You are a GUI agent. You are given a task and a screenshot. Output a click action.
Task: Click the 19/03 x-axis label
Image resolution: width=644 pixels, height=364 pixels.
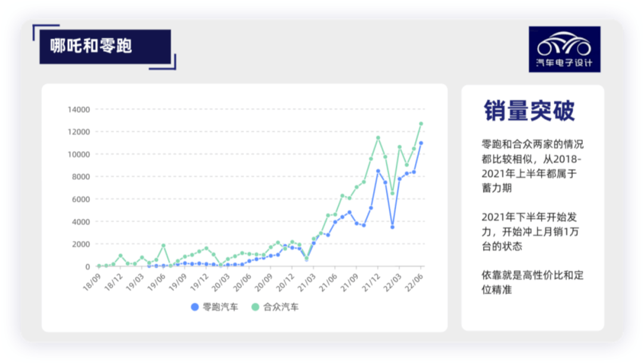click(x=135, y=282)
